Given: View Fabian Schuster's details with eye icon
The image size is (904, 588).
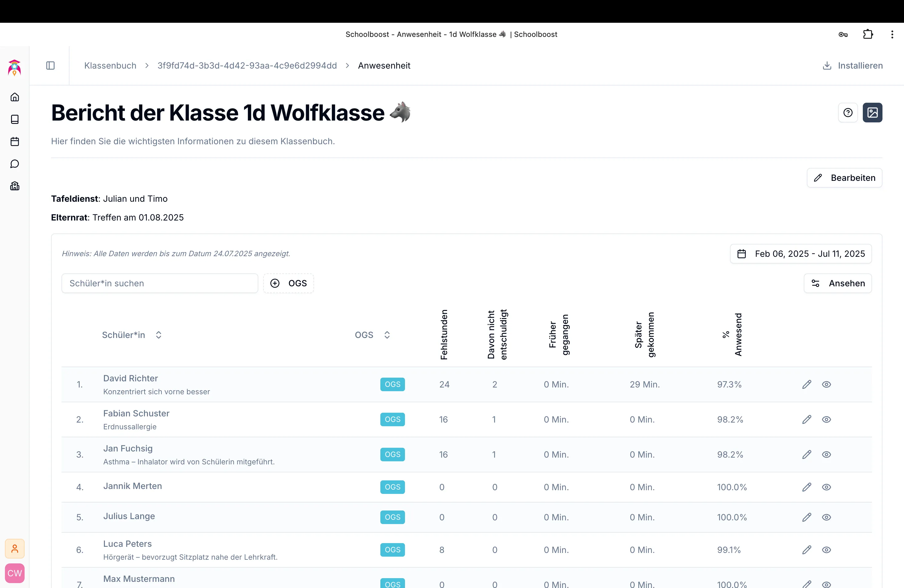Looking at the screenshot, I should 826,419.
